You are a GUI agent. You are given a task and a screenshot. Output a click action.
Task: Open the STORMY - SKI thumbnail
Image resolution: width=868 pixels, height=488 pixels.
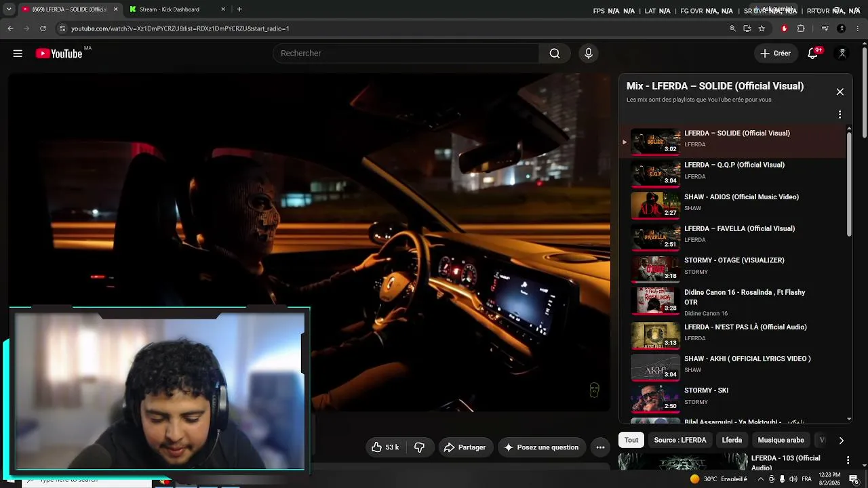point(655,399)
